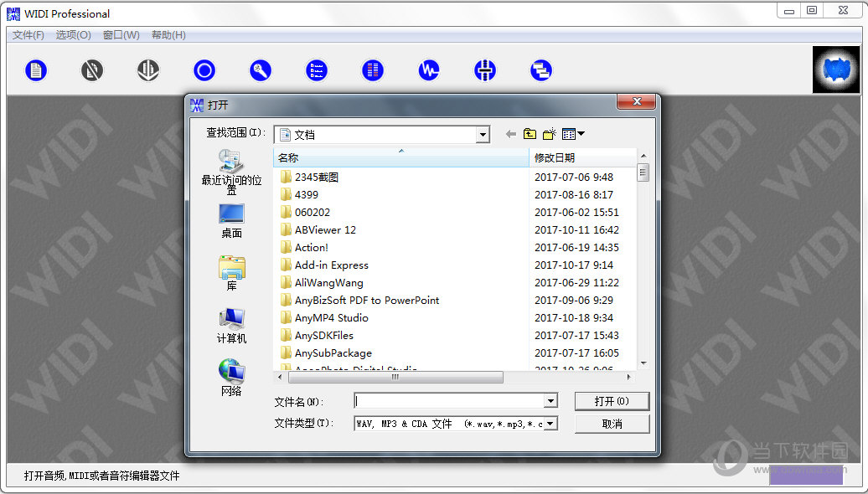Open the 窗口(W) menu
Viewport: 868px width, 494px height.
click(121, 35)
